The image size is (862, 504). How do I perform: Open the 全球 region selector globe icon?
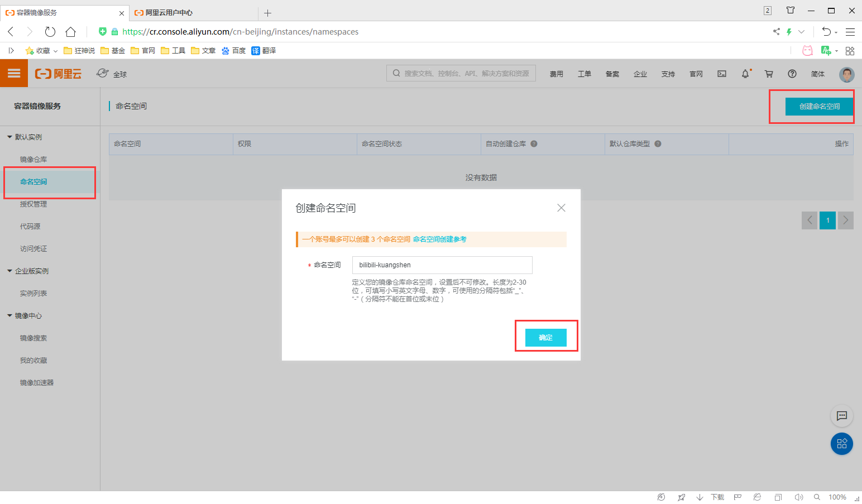point(102,73)
